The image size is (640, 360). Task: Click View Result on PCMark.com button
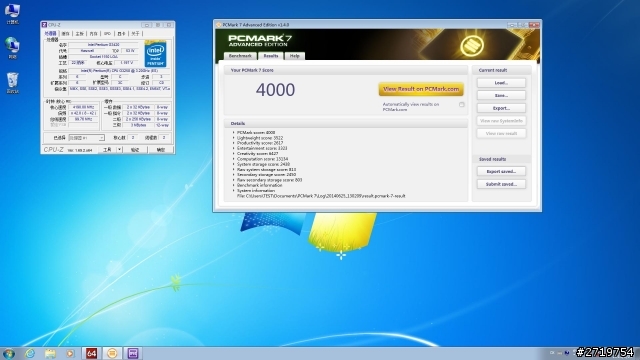421,89
